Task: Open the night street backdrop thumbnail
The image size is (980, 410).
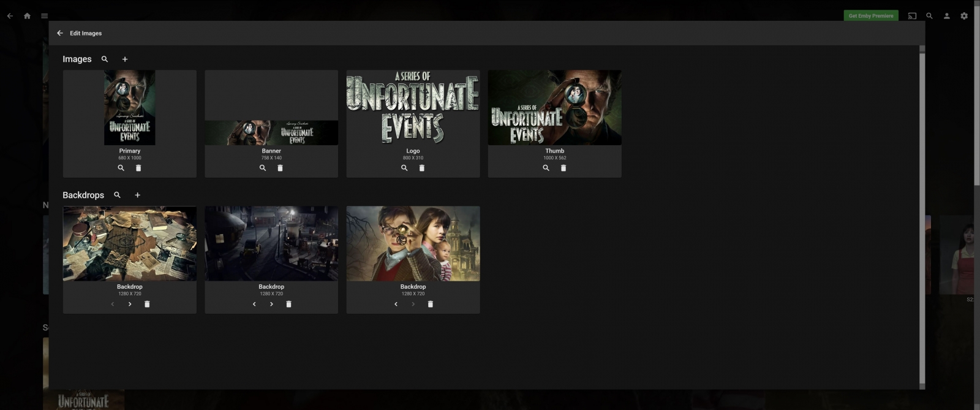Action: 271,243
